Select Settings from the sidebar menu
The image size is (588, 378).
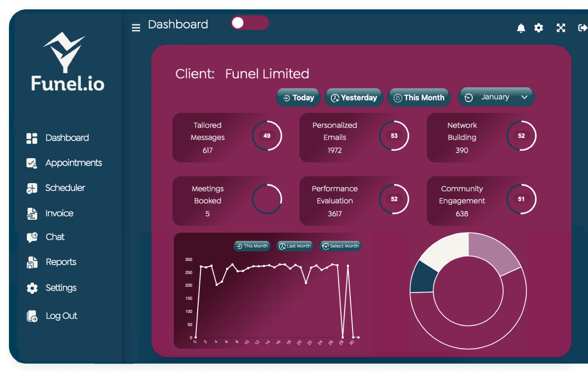pyautogui.click(x=32, y=288)
